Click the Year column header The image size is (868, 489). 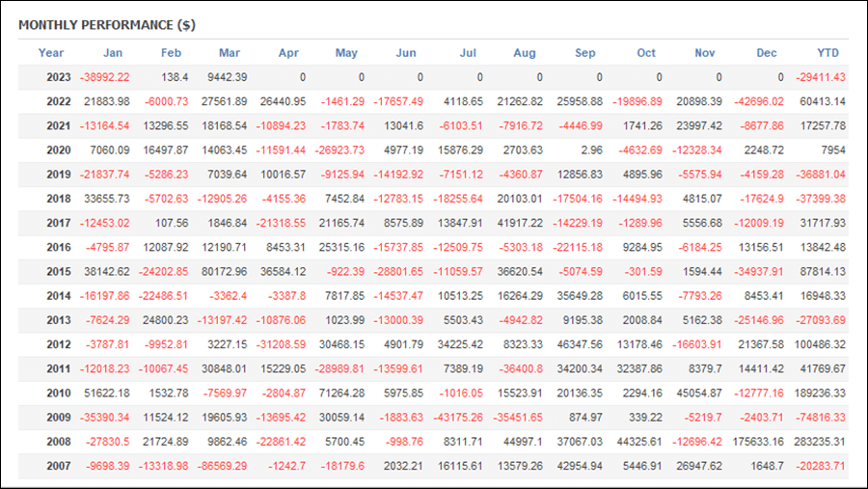(51, 53)
